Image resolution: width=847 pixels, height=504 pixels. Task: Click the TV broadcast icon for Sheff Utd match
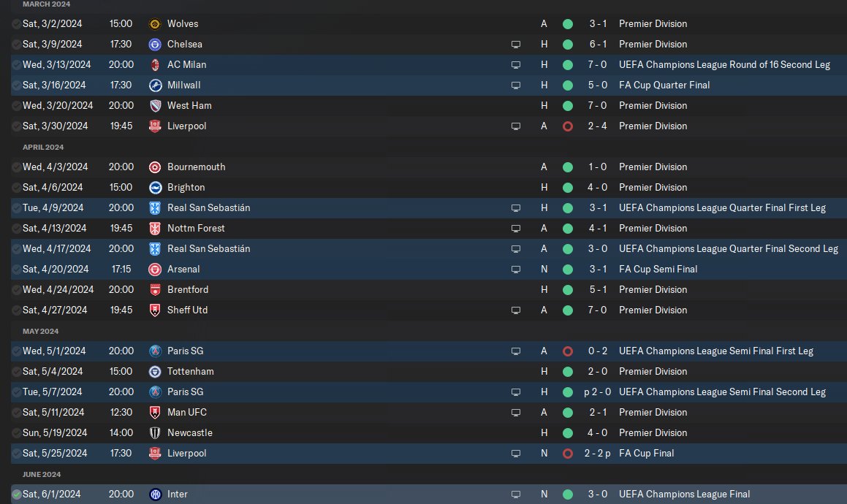point(516,310)
